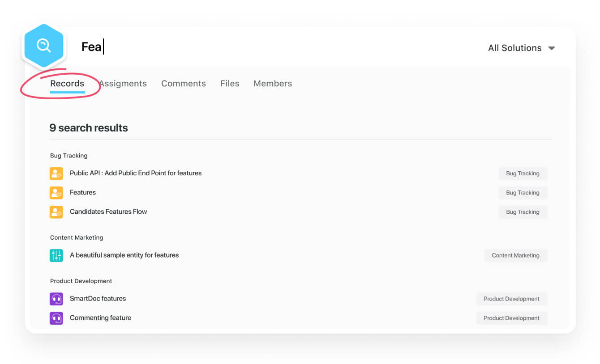Click Product Development tag on SmartDoc features row
The image size is (600, 364).
tap(512, 299)
